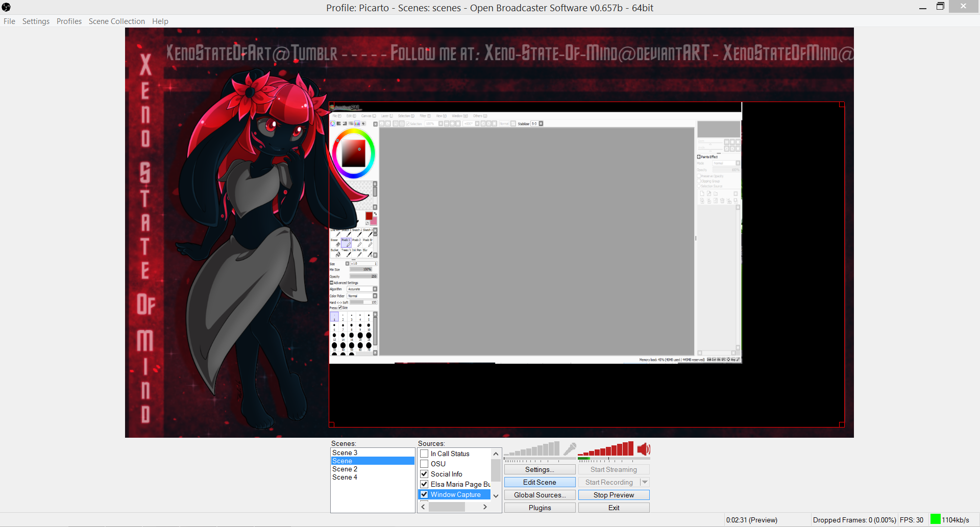The image size is (980, 527).
Task: Click the Start Streaming button
Action: pos(614,469)
